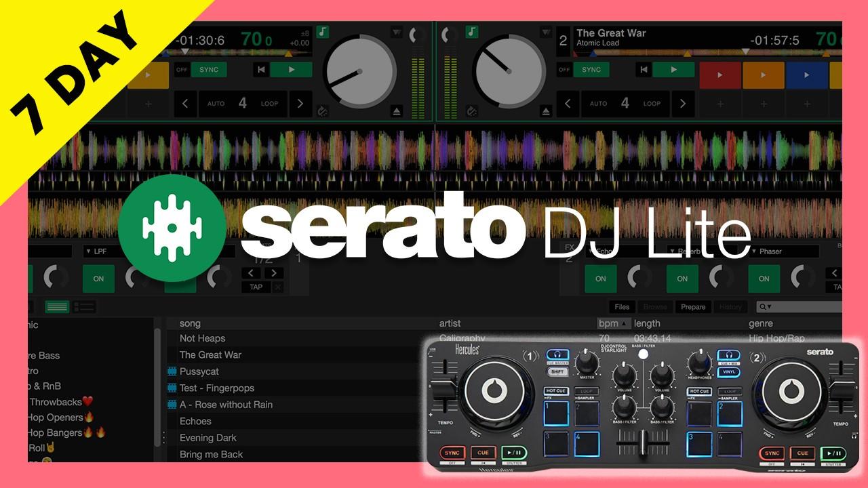Switch library to simple list view icon
This screenshot has height=488, width=868.
tap(57, 307)
